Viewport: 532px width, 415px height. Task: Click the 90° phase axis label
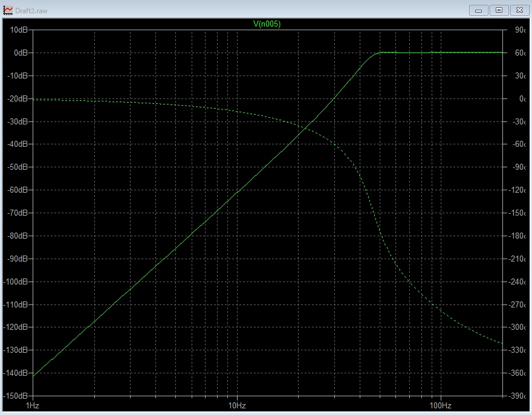pyautogui.click(x=520, y=30)
